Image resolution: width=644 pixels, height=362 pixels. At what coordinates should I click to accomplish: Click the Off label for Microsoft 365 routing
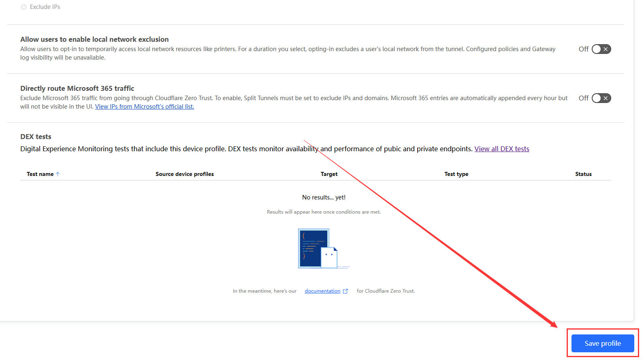tap(583, 98)
